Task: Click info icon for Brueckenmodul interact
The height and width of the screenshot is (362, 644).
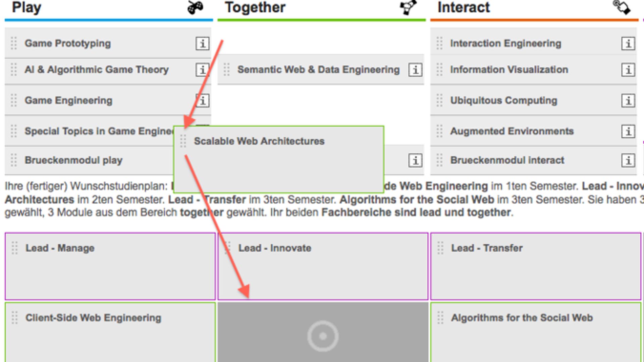Action: pyautogui.click(x=628, y=160)
